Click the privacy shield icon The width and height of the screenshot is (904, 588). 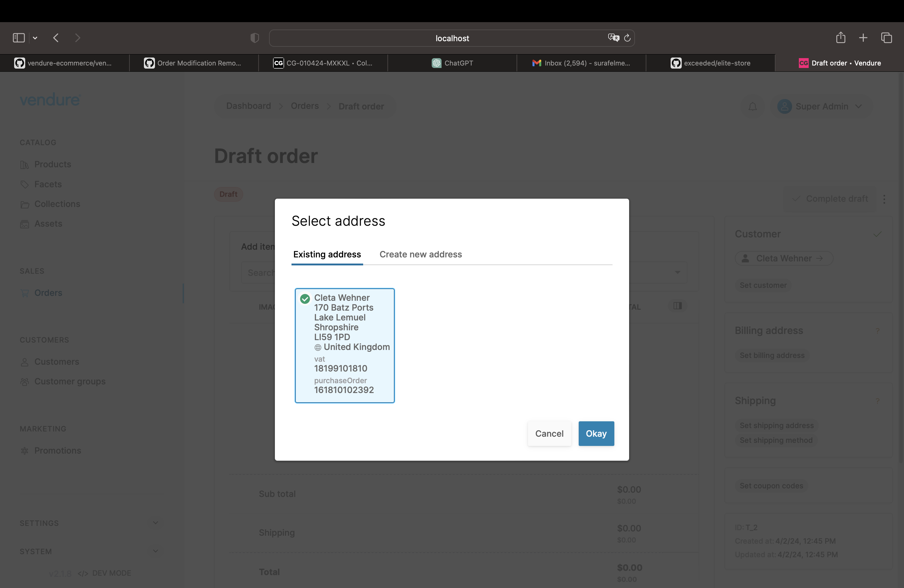click(255, 38)
